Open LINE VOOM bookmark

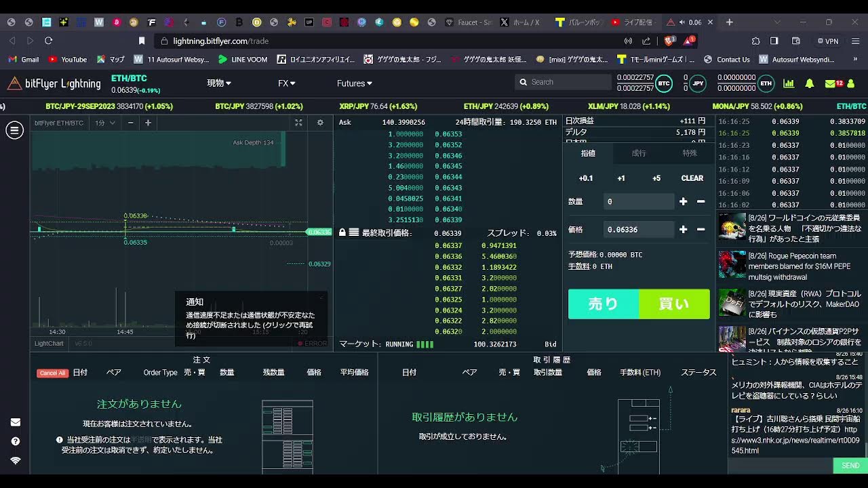(242, 60)
